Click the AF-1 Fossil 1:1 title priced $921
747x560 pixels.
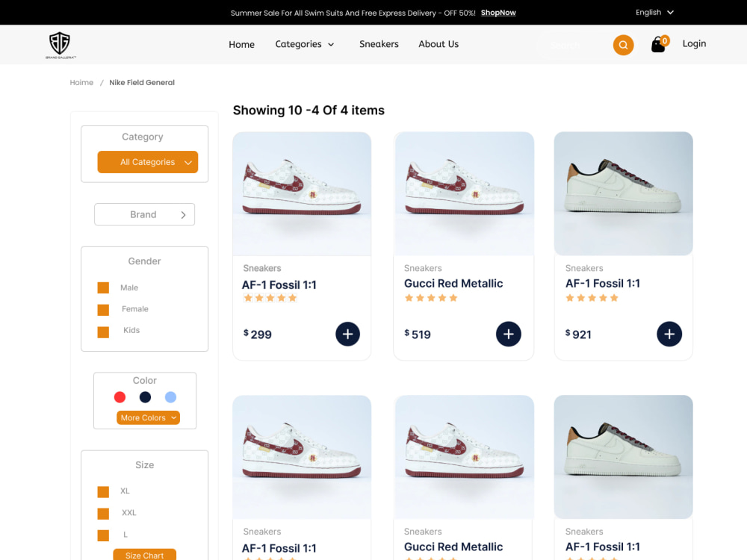(603, 283)
